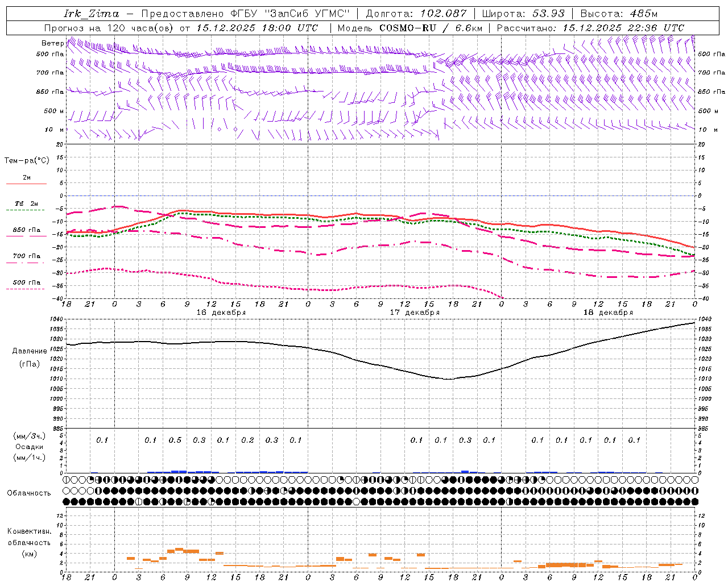This screenshot has width=728, height=582.
Task: Click the (мм/3ч.) precipitation unit label
Action: click(x=30, y=436)
